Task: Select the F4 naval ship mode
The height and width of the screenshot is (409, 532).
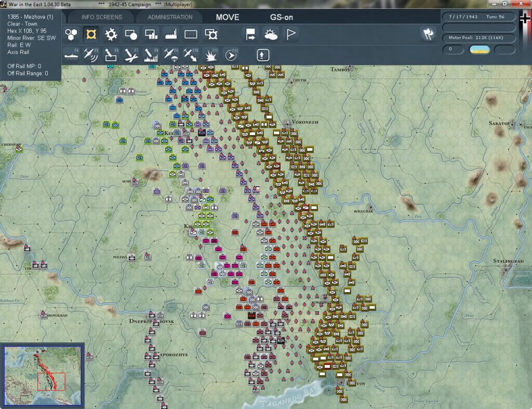Action: point(71,55)
